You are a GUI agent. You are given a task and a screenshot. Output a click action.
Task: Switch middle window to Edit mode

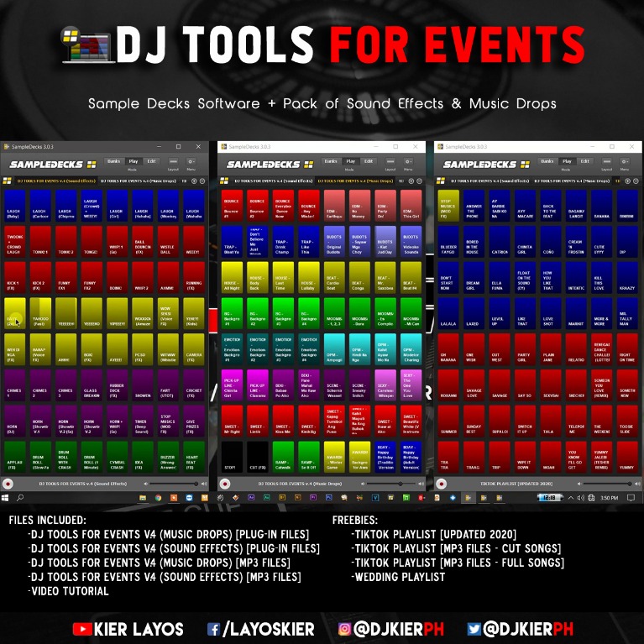[x=369, y=161]
